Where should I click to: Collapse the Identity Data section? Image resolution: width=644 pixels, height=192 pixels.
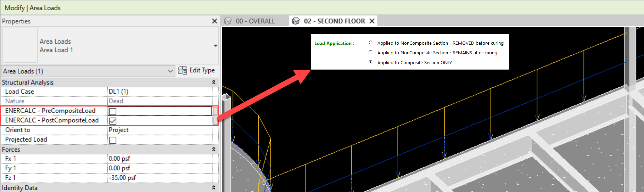click(214, 187)
